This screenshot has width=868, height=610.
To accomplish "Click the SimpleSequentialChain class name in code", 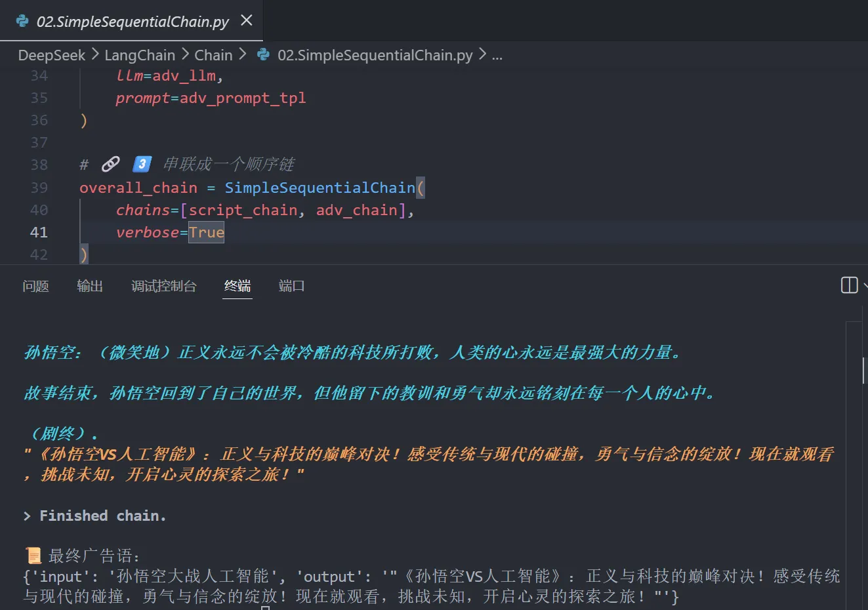I will click(x=320, y=188).
